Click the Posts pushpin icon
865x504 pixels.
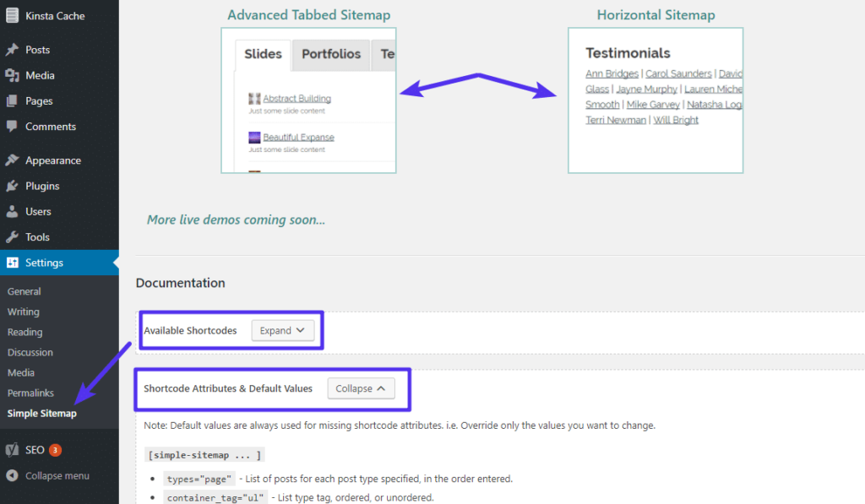tap(12, 50)
